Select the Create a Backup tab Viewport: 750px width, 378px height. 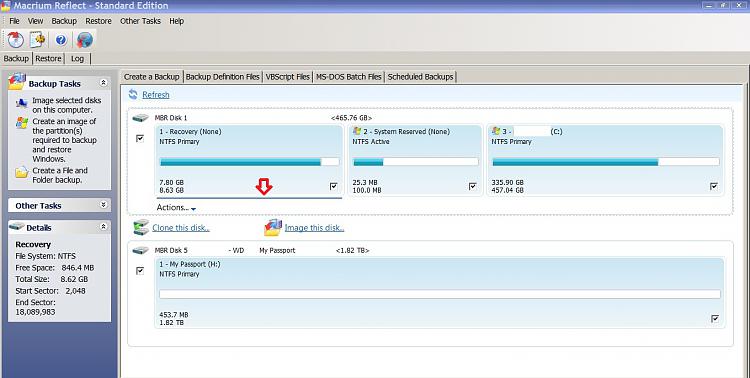(x=152, y=77)
